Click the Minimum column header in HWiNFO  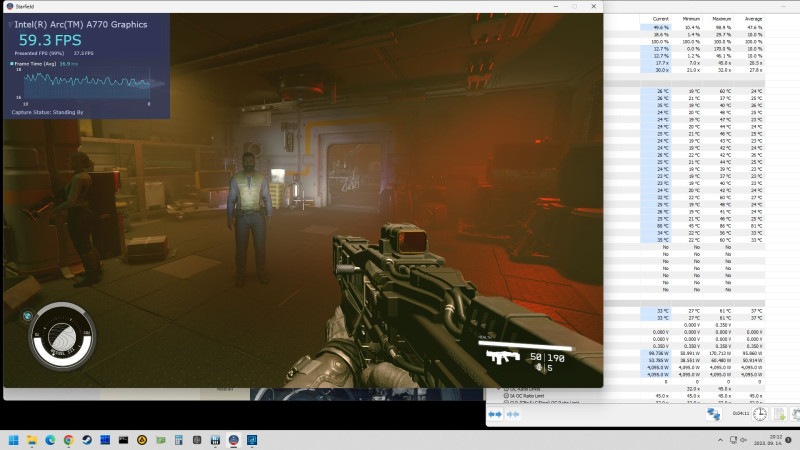[x=691, y=19]
